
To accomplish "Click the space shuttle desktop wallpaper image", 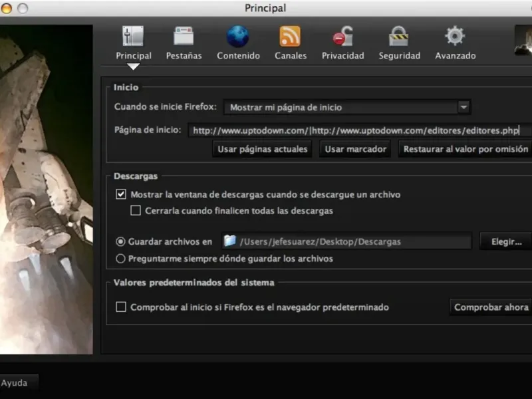I will tap(46, 190).
